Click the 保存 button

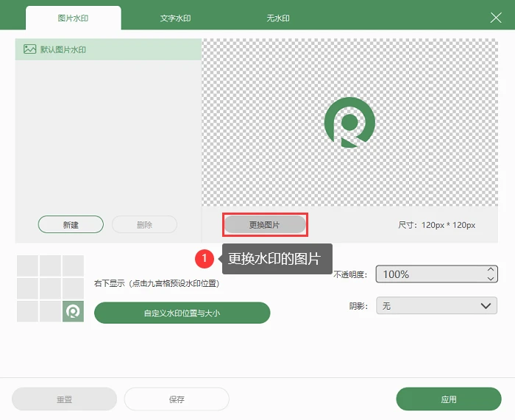pos(177,399)
